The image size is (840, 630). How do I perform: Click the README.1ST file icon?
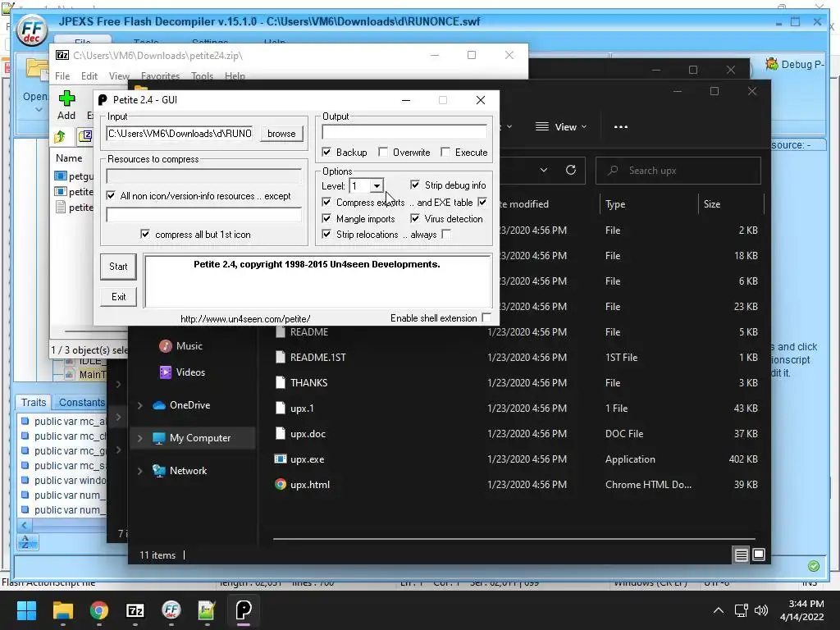(x=281, y=358)
